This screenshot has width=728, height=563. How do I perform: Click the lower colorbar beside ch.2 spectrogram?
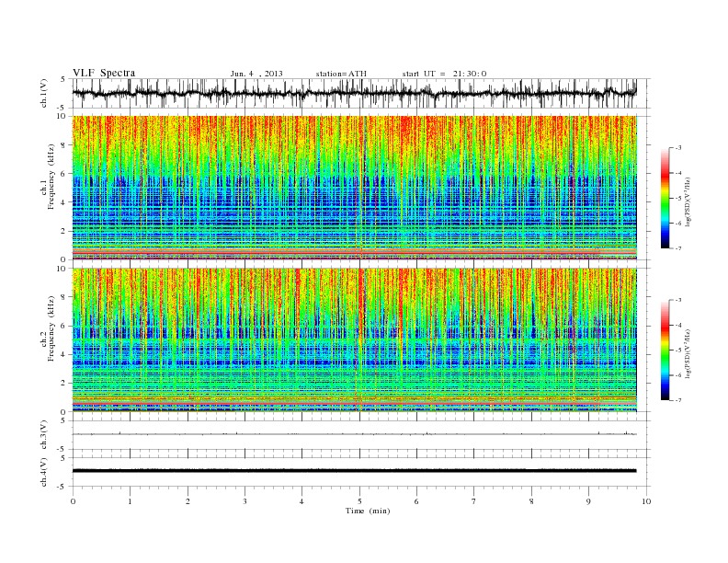click(665, 350)
